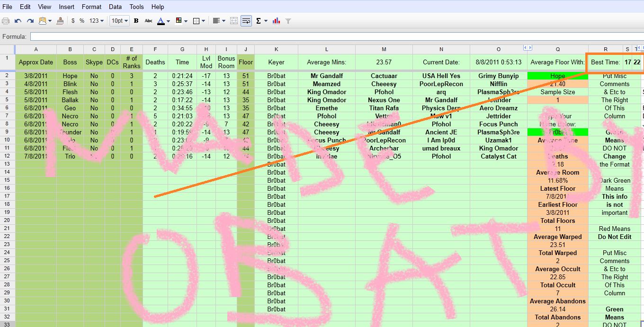The height and width of the screenshot is (327, 644).
Task: Open the View menu
Action: click(x=45, y=7)
